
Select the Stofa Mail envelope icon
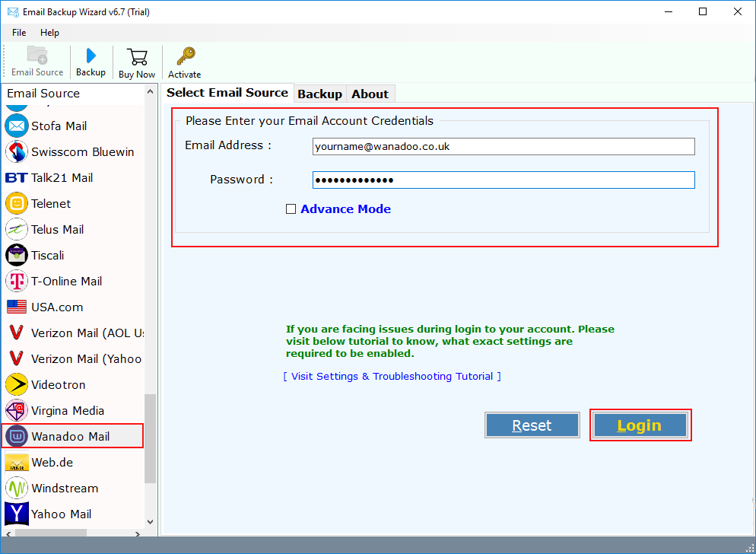(x=17, y=126)
